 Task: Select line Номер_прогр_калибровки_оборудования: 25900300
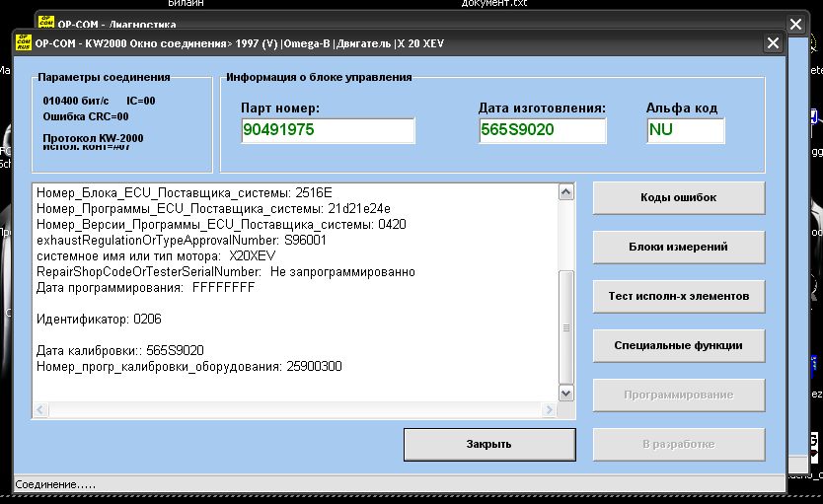(188, 366)
